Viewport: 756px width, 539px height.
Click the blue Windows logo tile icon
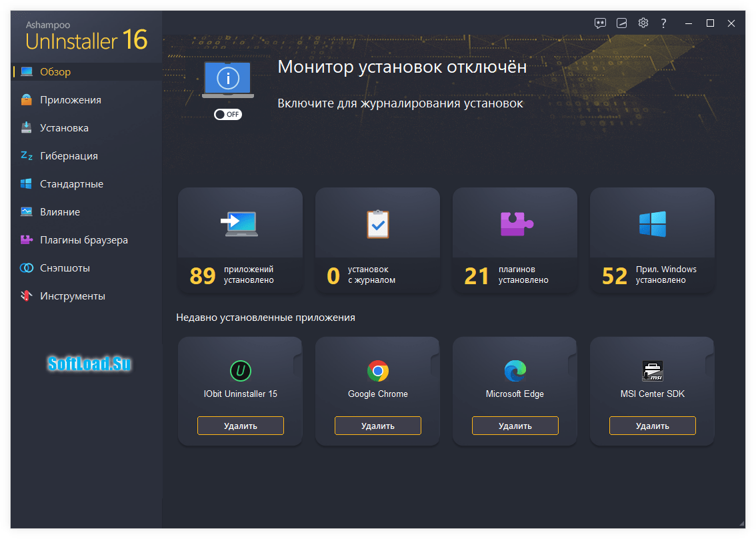(x=653, y=224)
